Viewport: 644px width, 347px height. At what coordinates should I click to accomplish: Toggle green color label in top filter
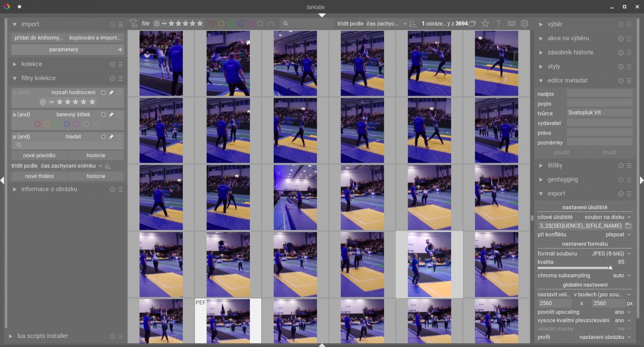point(231,24)
